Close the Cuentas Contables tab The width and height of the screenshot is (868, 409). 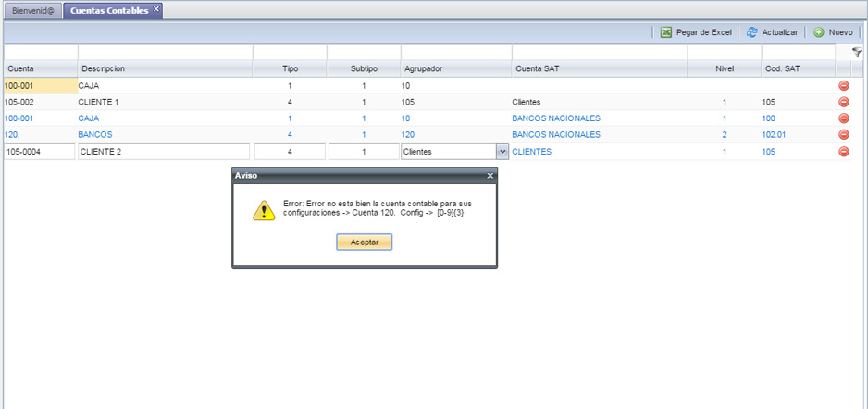click(x=156, y=9)
